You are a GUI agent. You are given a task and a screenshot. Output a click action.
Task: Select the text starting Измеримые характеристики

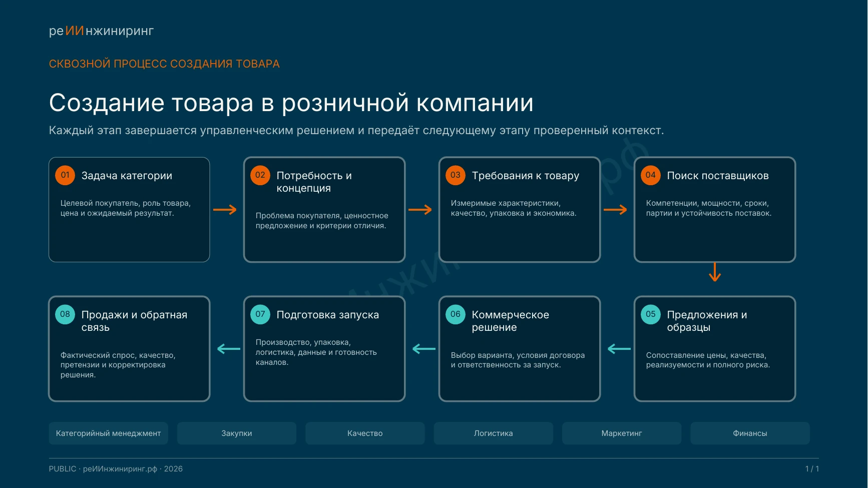click(514, 208)
